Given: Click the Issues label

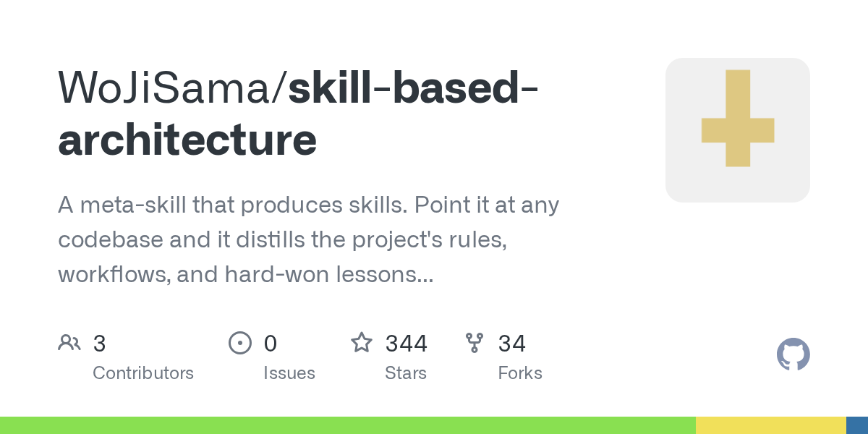Looking at the screenshot, I should [x=289, y=373].
